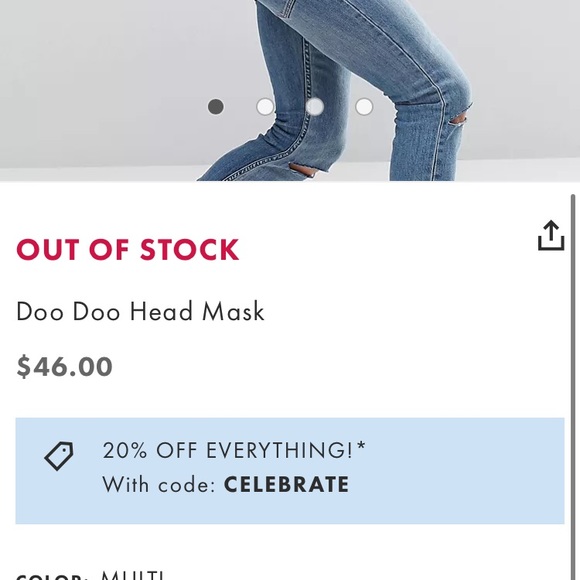Tap the share icon beside Out of Stock
580x580 pixels.
[551, 236]
